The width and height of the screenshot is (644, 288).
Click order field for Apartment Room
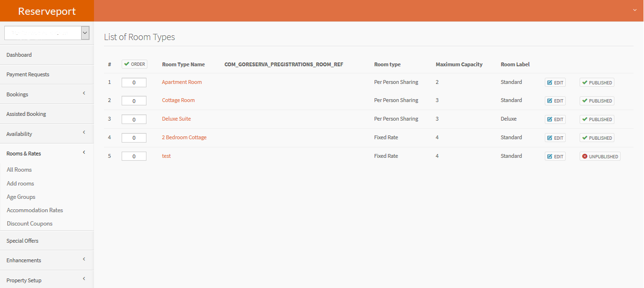click(x=134, y=82)
